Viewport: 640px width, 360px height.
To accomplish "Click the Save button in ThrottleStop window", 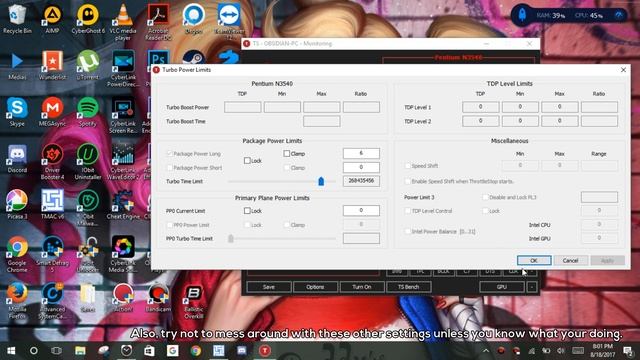I will (269, 287).
